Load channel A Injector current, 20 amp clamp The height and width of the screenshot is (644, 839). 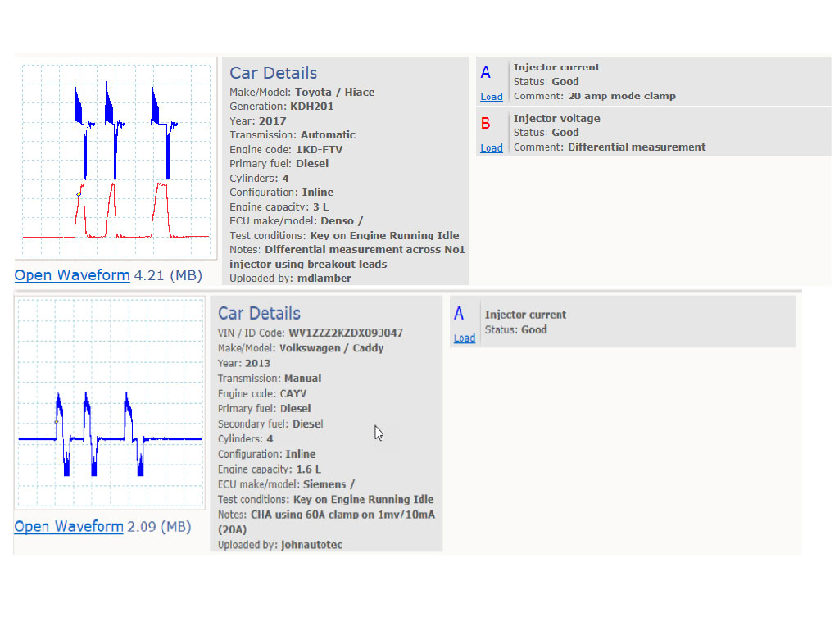[492, 97]
